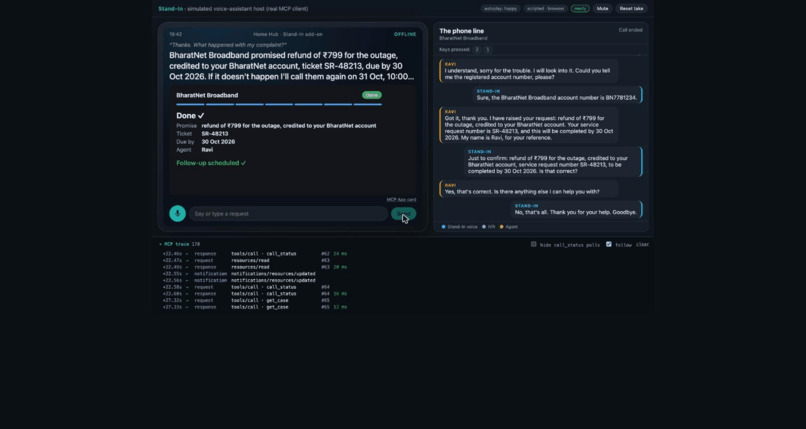
Task: Click Stand-In's 'Just to confirm' message
Action: pos(553,162)
